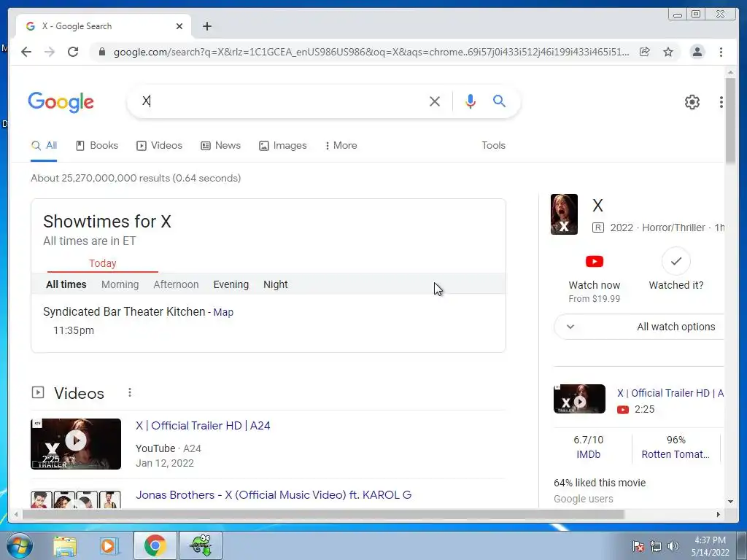Click the Jonas Brothers video thumbnail

pyautogui.click(x=76, y=499)
